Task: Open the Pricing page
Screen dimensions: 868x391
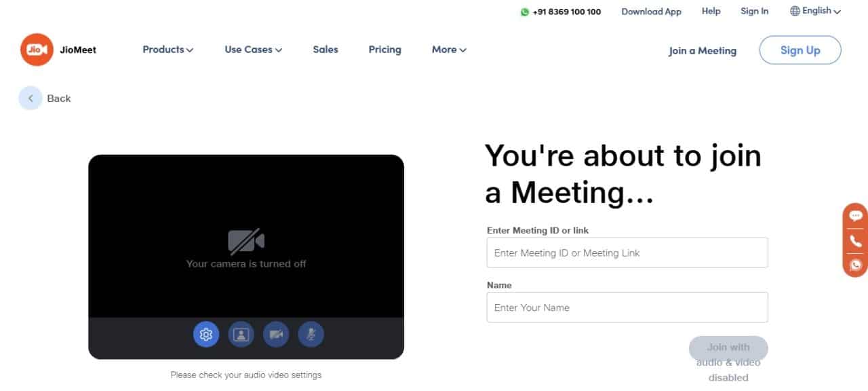Action: pos(384,50)
